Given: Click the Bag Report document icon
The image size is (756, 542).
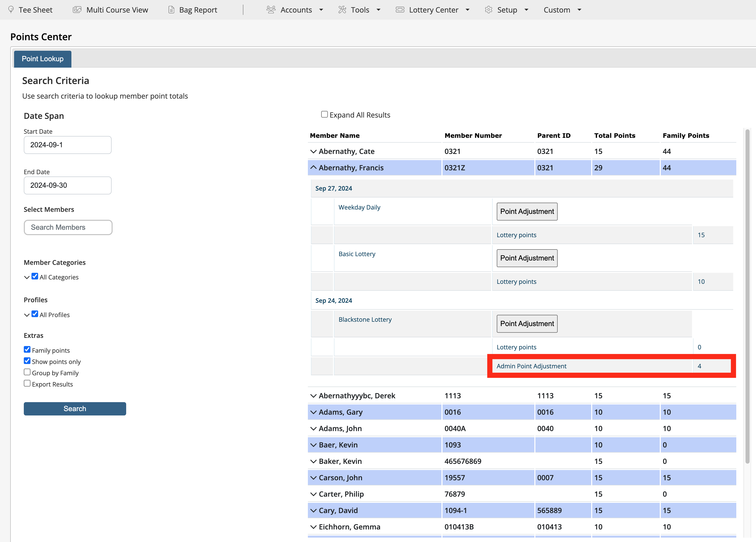Looking at the screenshot, I should coord(171,10).
